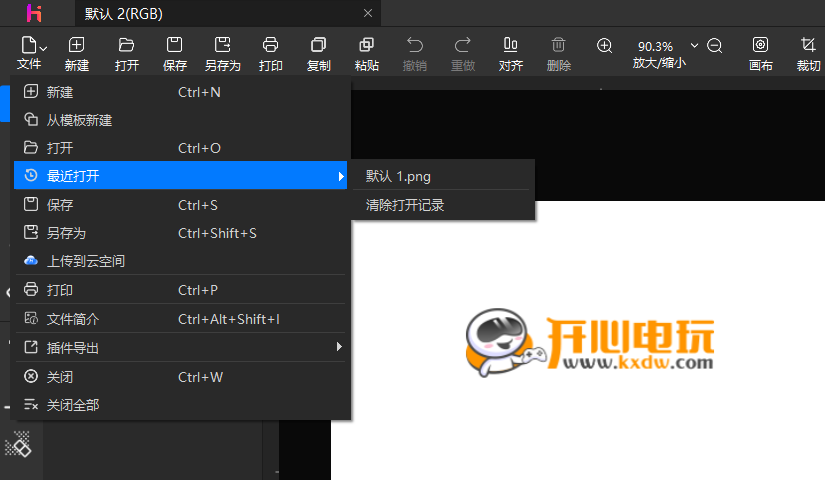The image size is (825, 480).
Task: Open the Canvas (画布) settings icon
Action: click(760, 45)
